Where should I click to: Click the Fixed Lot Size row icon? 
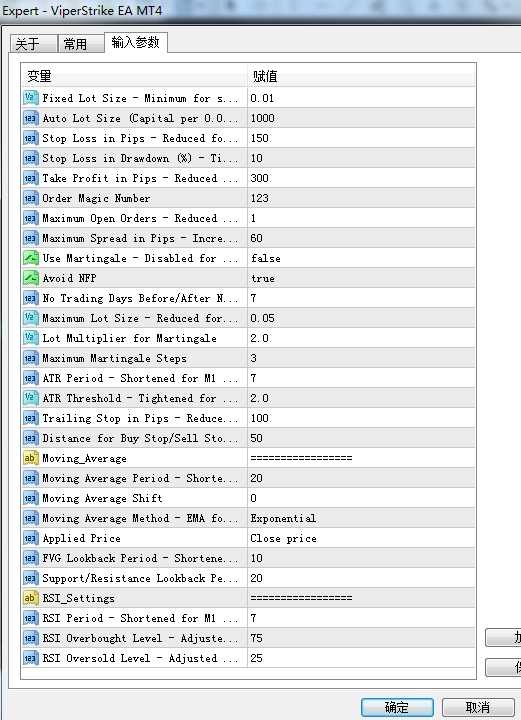click(x=30, y=98)
